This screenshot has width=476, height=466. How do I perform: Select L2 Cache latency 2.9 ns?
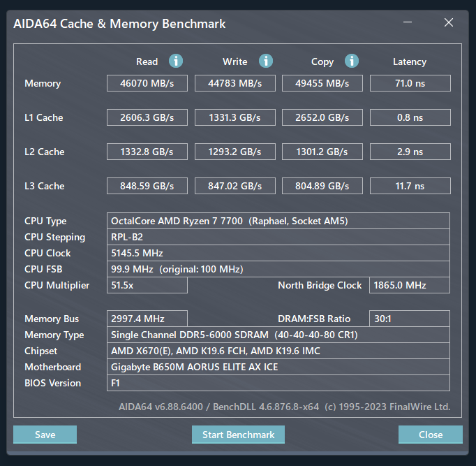[x=410, y=152]
